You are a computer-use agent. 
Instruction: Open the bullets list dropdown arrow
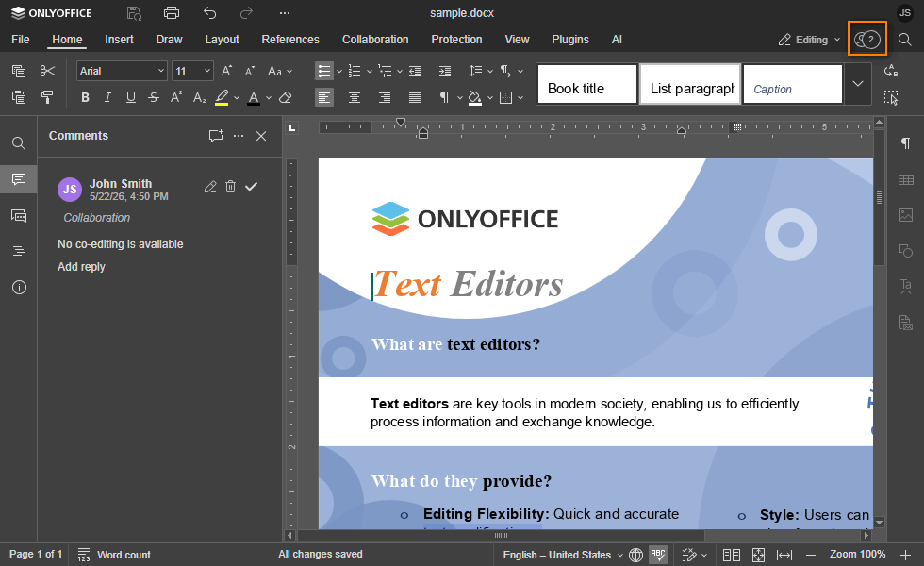point(339,72)
